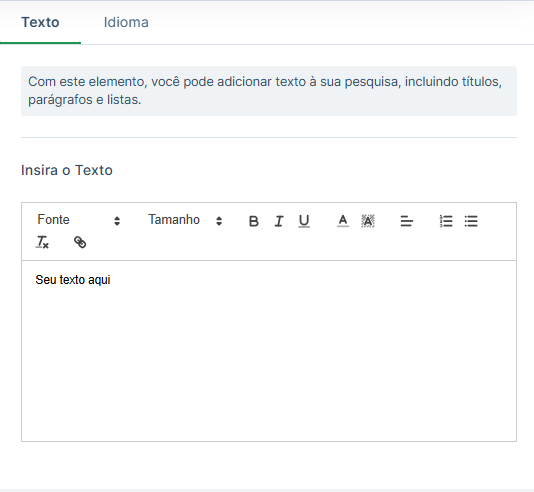Insert a hyperlink with the link icon
This screenshot has width=534, height=492.
tap(80, 242)
